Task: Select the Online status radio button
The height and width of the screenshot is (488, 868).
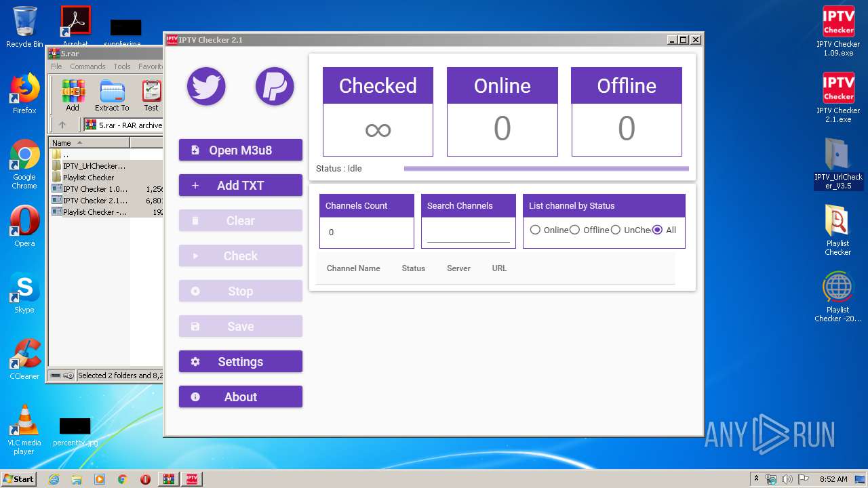Action: click(x=535, y=230)
